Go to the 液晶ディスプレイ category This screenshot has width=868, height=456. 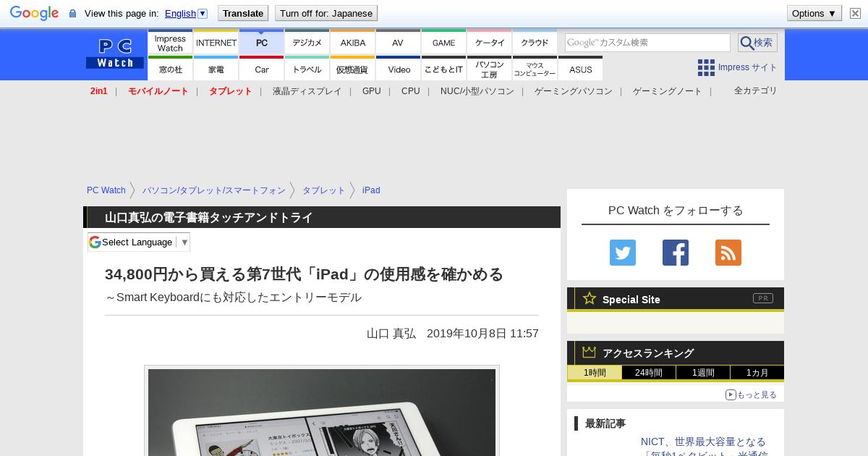pyautogui.click(x=307, y=91)
